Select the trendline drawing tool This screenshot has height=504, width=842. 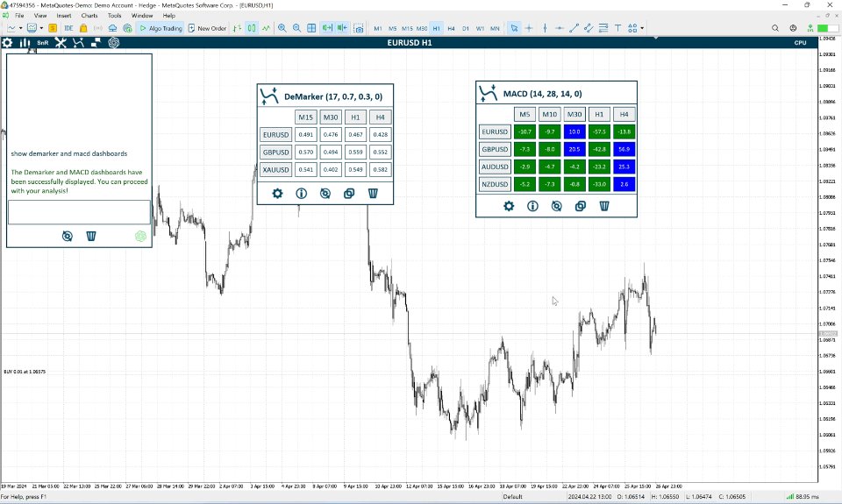[x=574, y=28]
